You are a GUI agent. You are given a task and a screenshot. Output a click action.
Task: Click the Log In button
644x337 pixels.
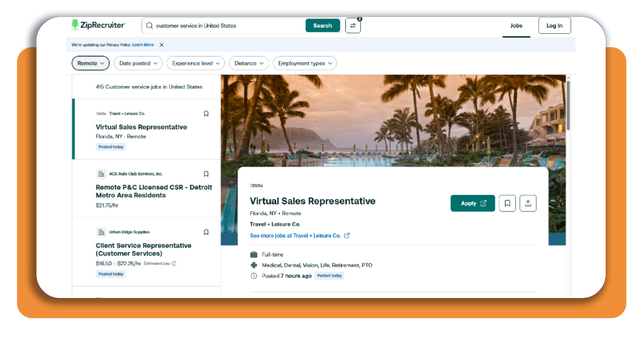click(555, 25)
